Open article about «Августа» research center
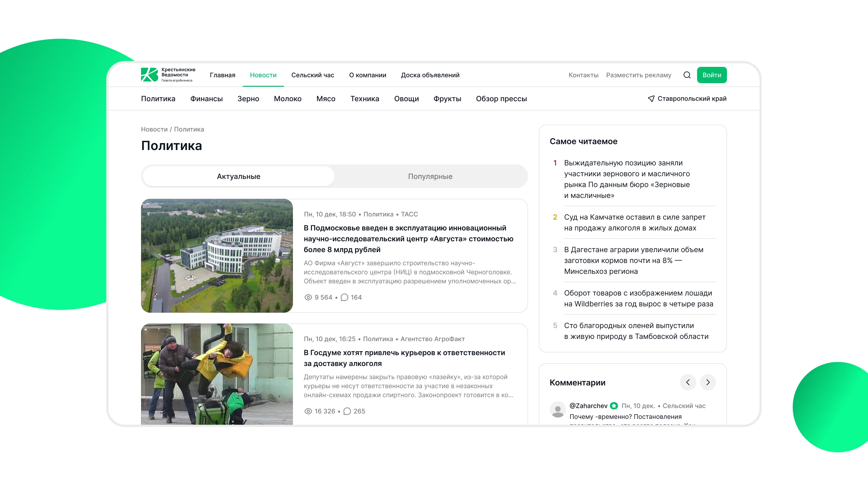This screenshot has height=488, width=868. tap(408, 239)
